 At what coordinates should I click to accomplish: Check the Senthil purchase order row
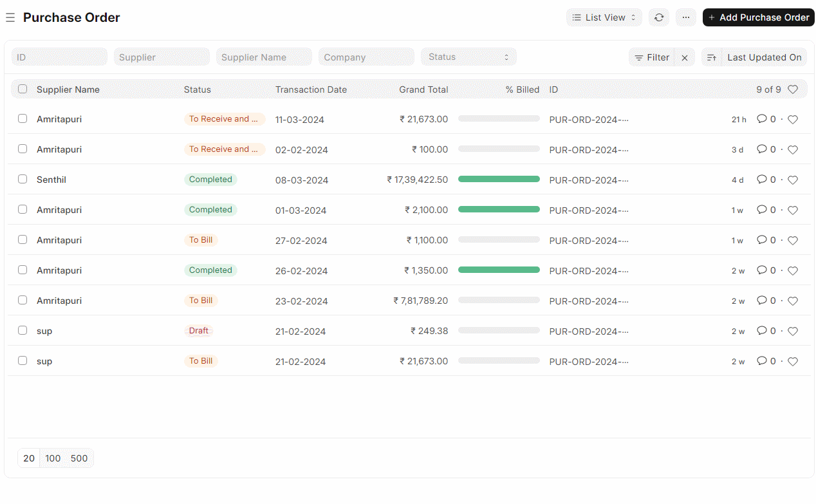(23, 179)
